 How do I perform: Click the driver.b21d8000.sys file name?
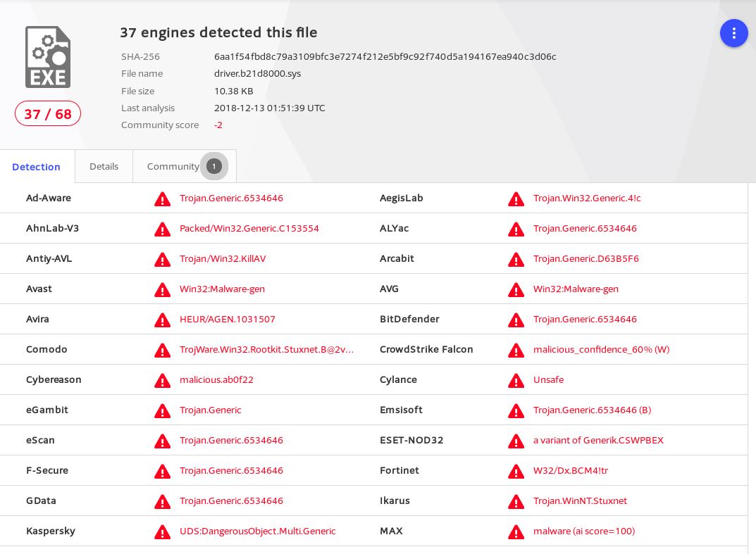click(x=257, y=73)
